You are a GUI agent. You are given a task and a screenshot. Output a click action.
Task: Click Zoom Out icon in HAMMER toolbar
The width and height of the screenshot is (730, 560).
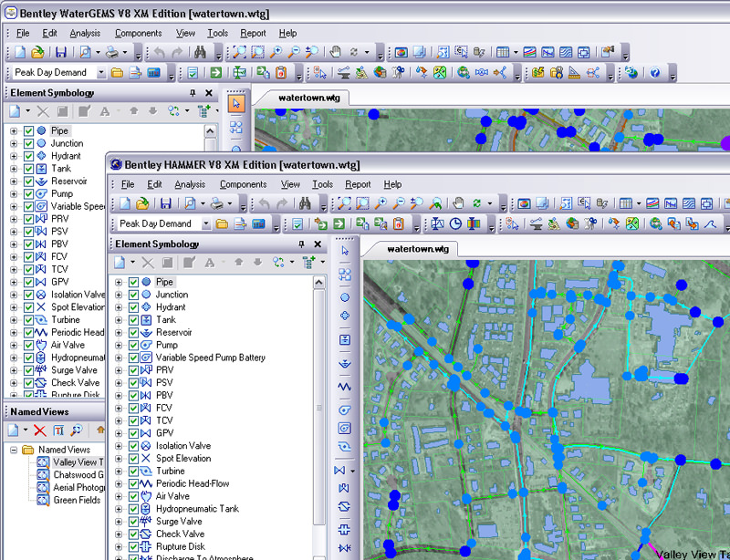coord(399,203)
